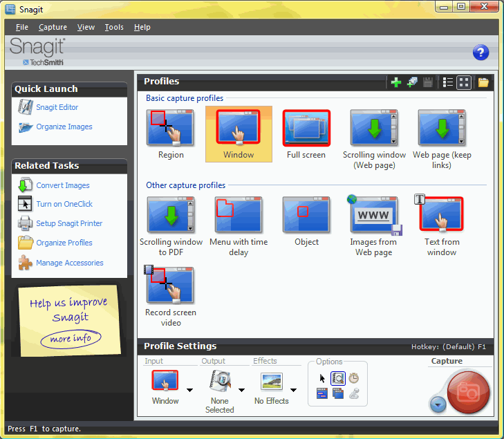Expand the Output dropdown arrow
Viewport: 504px width, 439px height.
coord(242,390)
